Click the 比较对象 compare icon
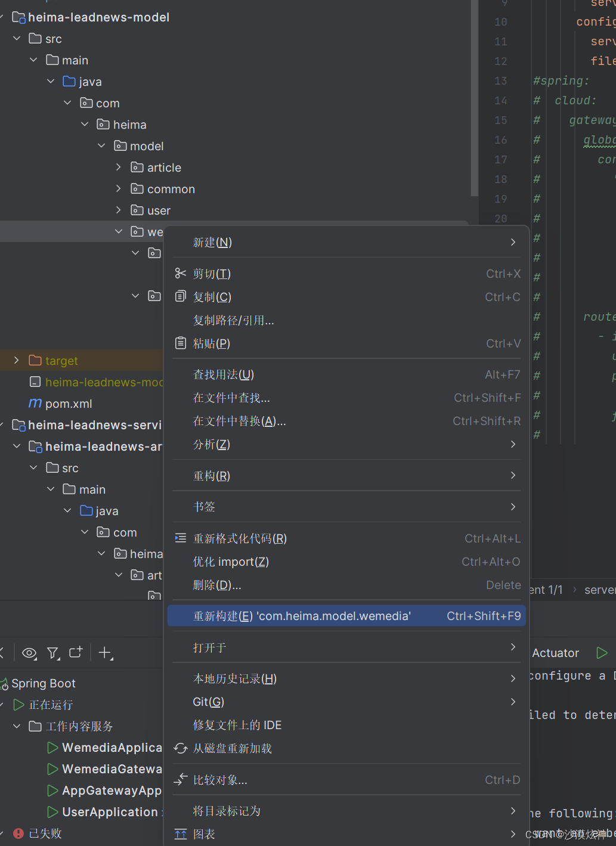This screenshot has width=616, height=846. tap(181, 779)
